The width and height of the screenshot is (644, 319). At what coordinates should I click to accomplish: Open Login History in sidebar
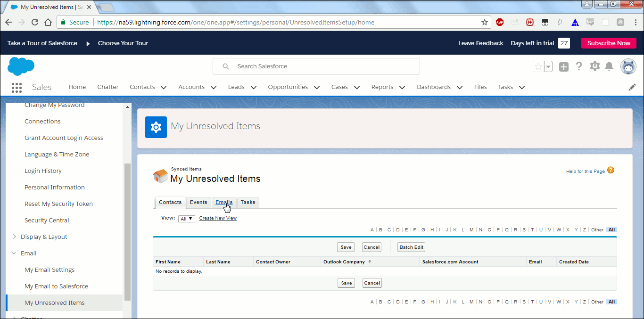[x=43, y=171]
